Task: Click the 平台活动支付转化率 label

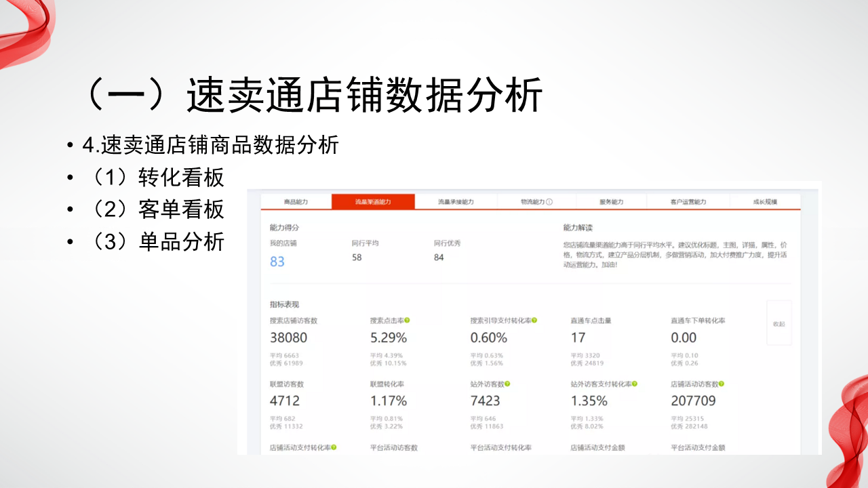Action: (x=501, y=448)
